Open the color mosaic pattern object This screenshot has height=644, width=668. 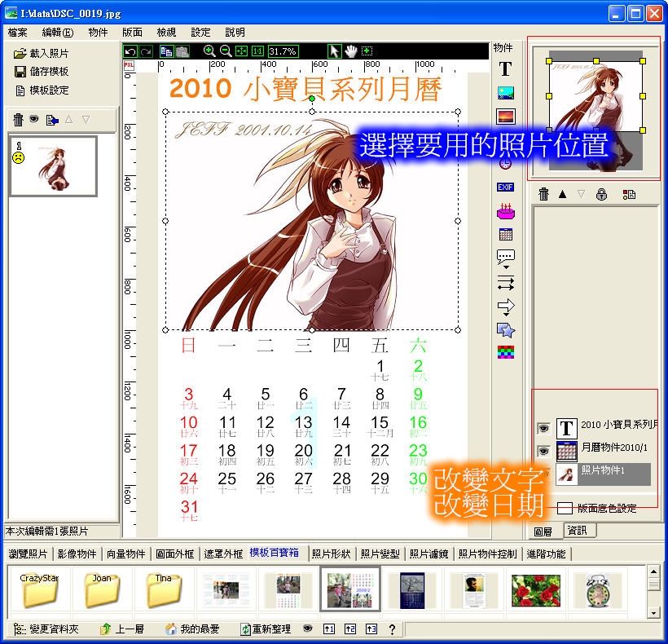coord(506,352)
